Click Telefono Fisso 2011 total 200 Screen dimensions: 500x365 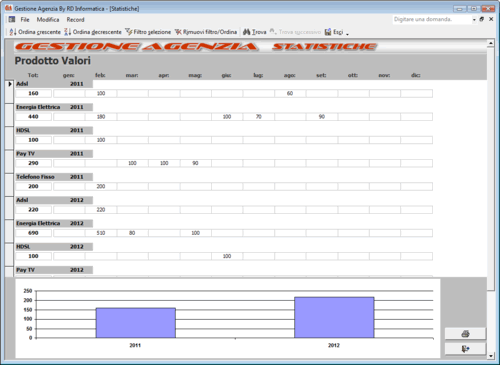[x=33, y=186]
